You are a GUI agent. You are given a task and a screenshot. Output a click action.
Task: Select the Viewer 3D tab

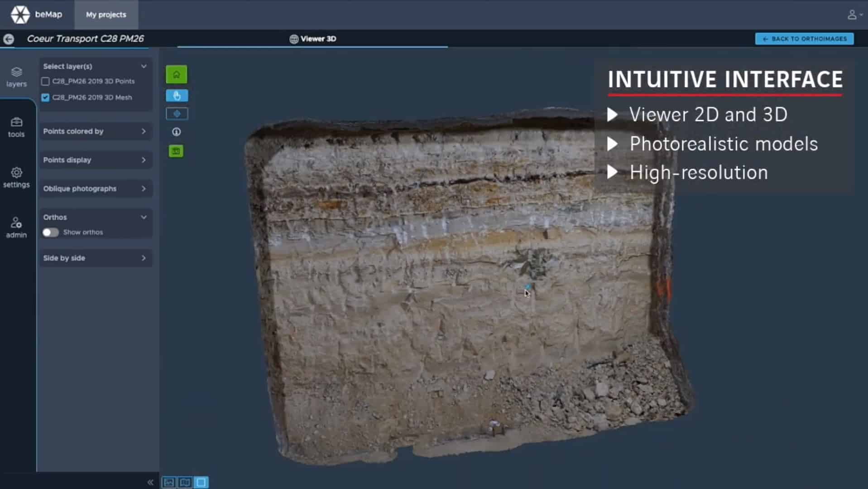(313, 39)
